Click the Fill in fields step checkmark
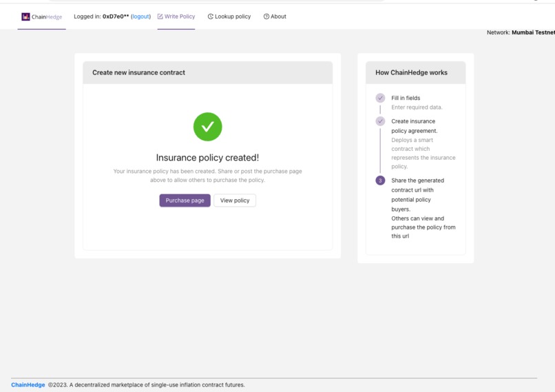The width and height of the screenshot is (555, 392). [380, 98]
